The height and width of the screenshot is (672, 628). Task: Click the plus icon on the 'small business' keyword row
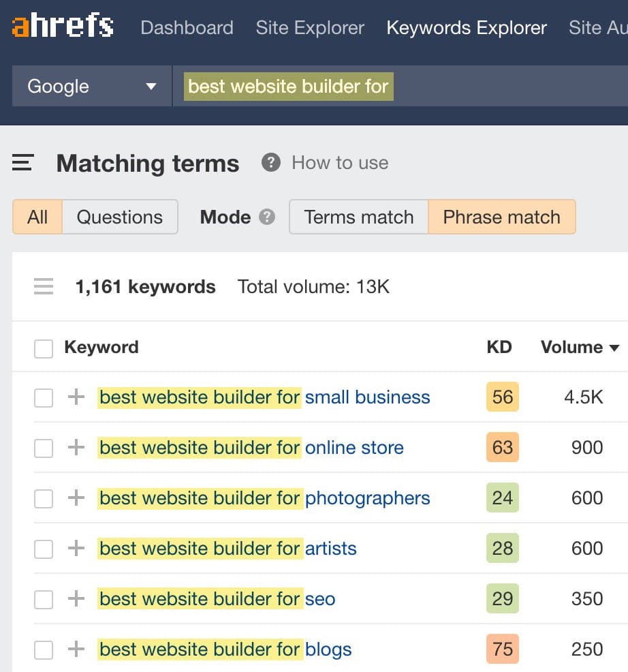[x=75, y=397]
